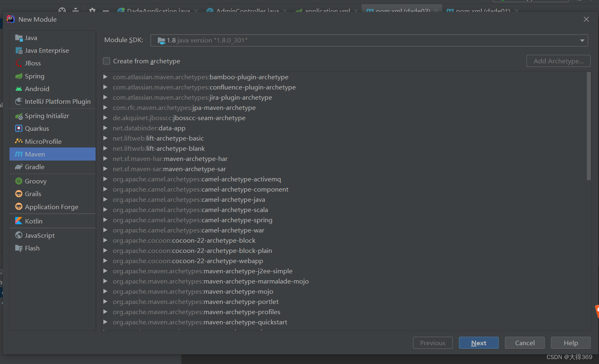Screen dimensions: 599x364
Task: Expand jpa-maven-archetype entry
Action: pyautogui.click(x=105, y=107)
